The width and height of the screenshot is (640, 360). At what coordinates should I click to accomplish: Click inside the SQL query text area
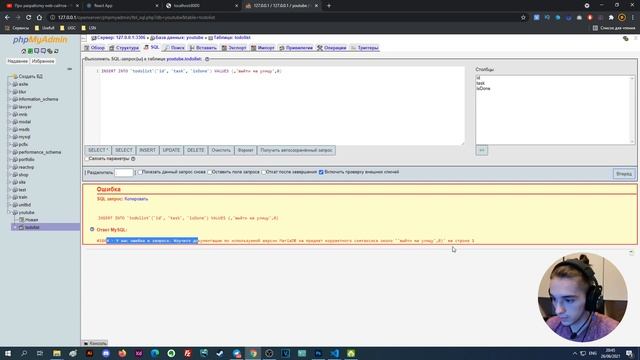click(x=282, y=105)
